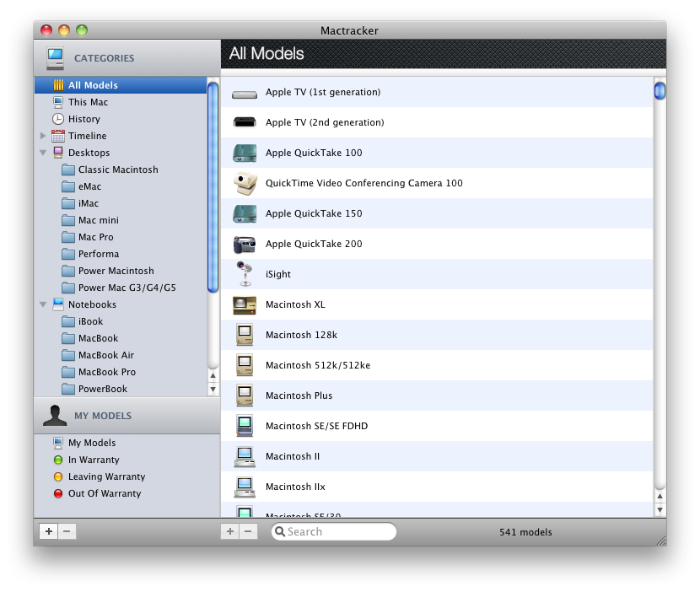
Task: Select All Models in the sidebar
Action: pyautogui.click(x=121, y=85)
